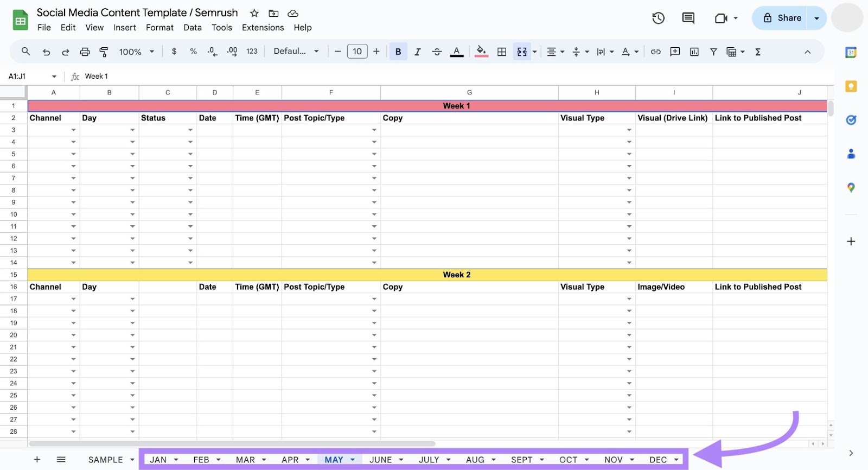This screenshot has width=868, height=470.
Task: Click the font size field
Action: (x=357, y=52)
